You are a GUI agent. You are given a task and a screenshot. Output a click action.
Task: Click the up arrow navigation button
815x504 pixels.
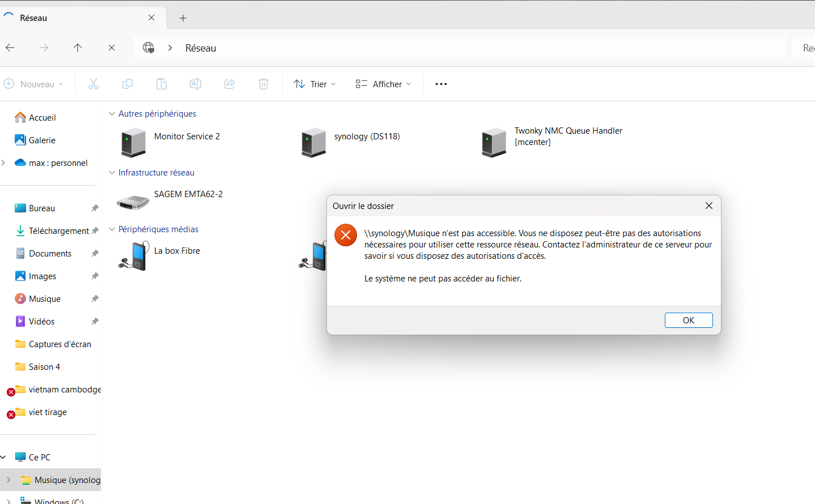(x=78, y=48)
